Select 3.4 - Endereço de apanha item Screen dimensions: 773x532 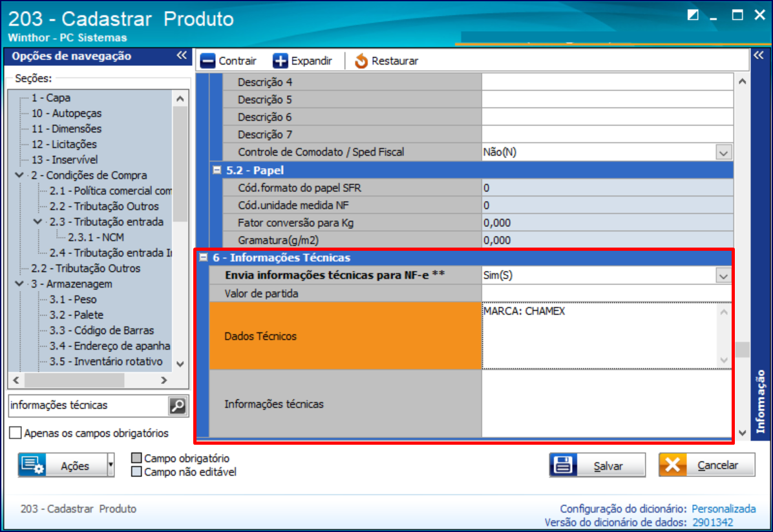[x=109, y=346]
